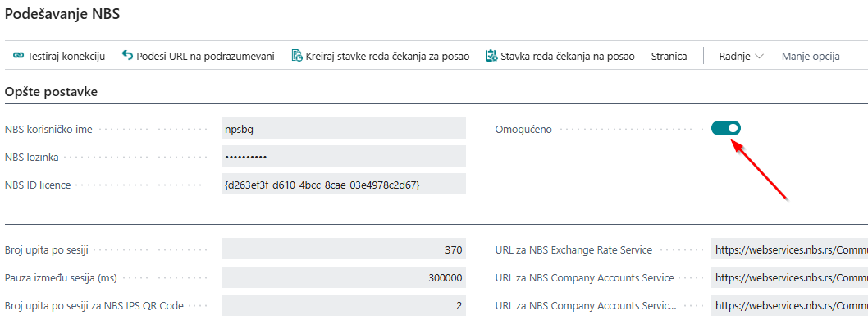The image size is (868, 320).
Task: Click the NBS korisničko ime label
Action: tap(48, 129)
